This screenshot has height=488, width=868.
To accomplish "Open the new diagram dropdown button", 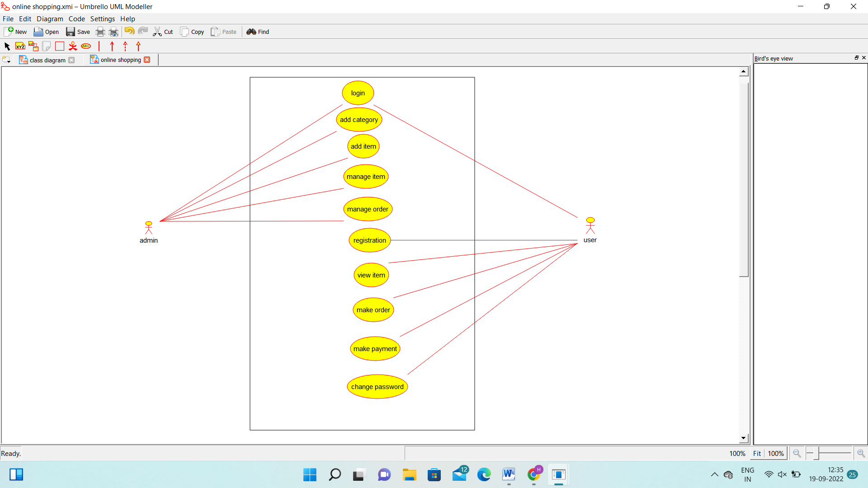I will pyautogui.click(x=6, y=60).
